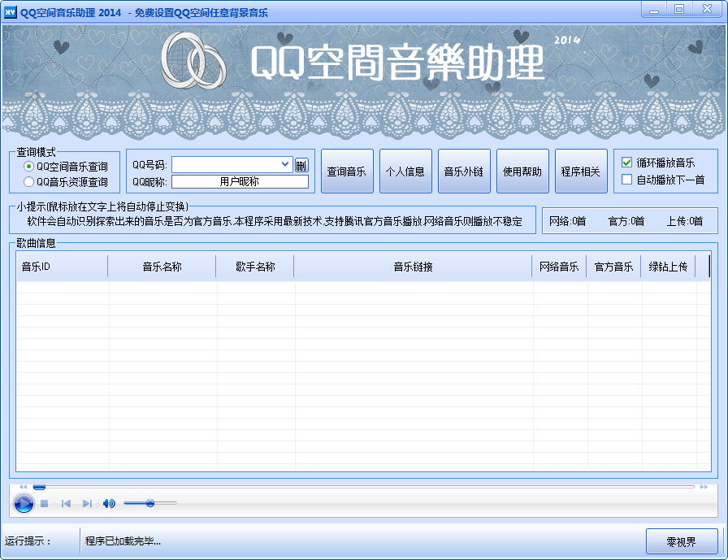Viewport: 728px width, 560px height.
Task: Click the 歌手名称 column header
Action: click(255, 267)
